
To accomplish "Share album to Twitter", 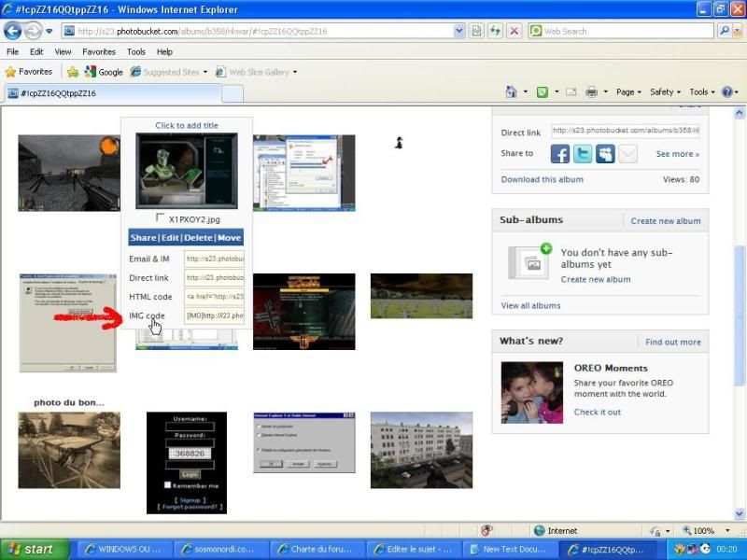I will 583,154.
